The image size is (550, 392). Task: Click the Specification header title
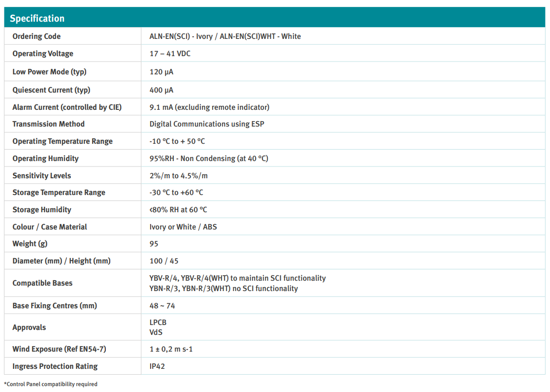[x=37, y=19]
